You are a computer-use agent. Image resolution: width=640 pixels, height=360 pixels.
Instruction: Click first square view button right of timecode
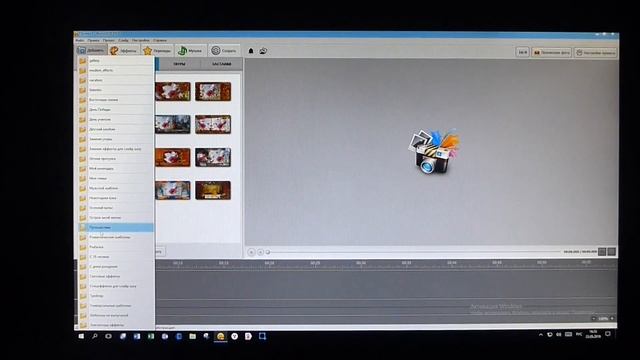pyautogui.click(x=602, y=252)
